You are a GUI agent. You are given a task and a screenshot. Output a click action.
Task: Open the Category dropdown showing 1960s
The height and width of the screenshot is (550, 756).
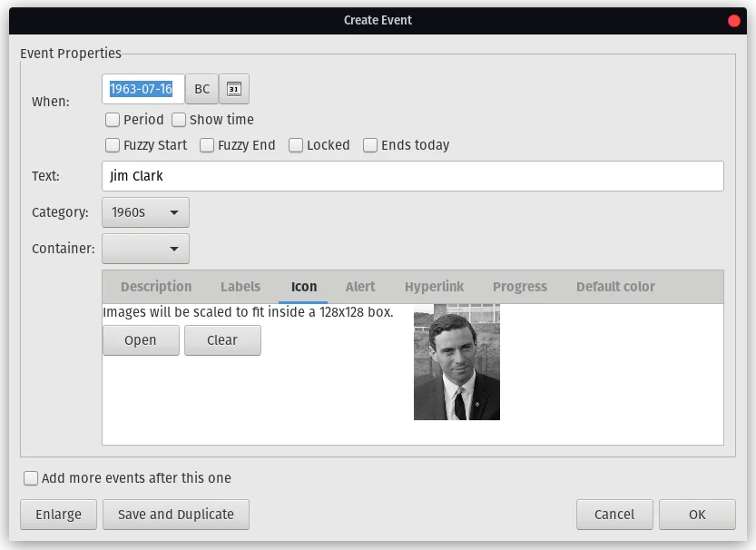coord(145,211)
